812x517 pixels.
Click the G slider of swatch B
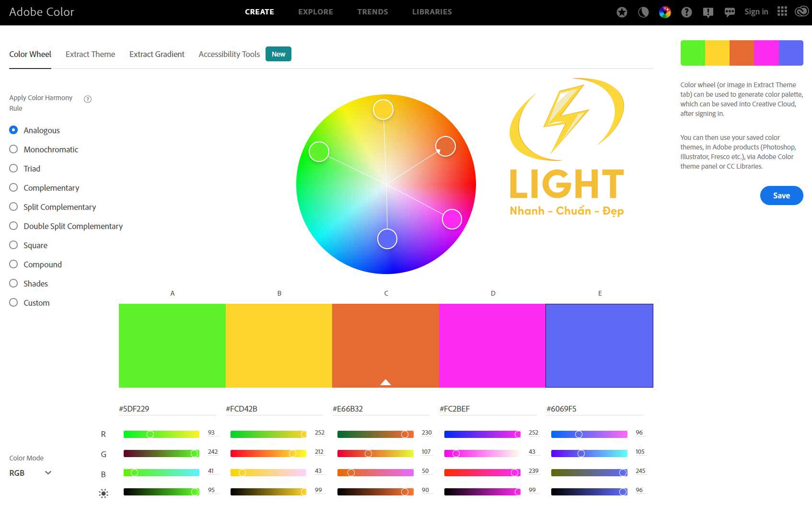268,453
